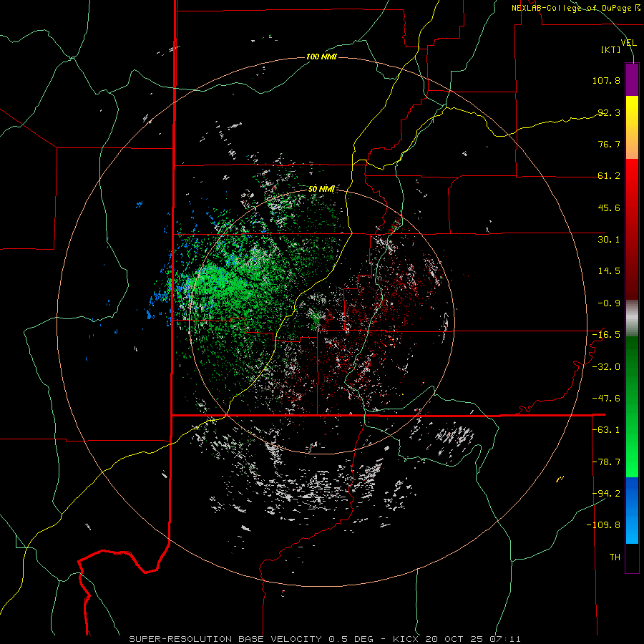Viewport: 644px width, 644px height.
Task: Select the -94.2 velocity scale value
Action: tap(606, 494)
